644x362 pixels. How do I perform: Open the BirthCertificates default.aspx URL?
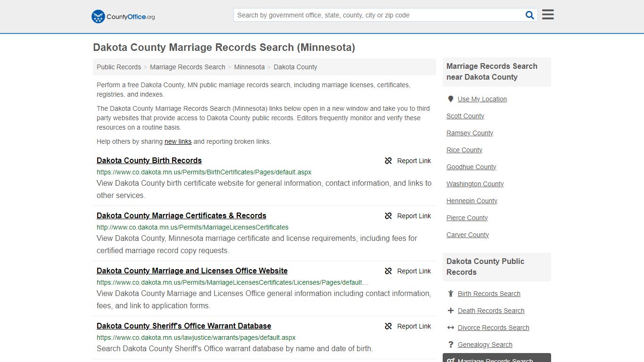(204, 172)
